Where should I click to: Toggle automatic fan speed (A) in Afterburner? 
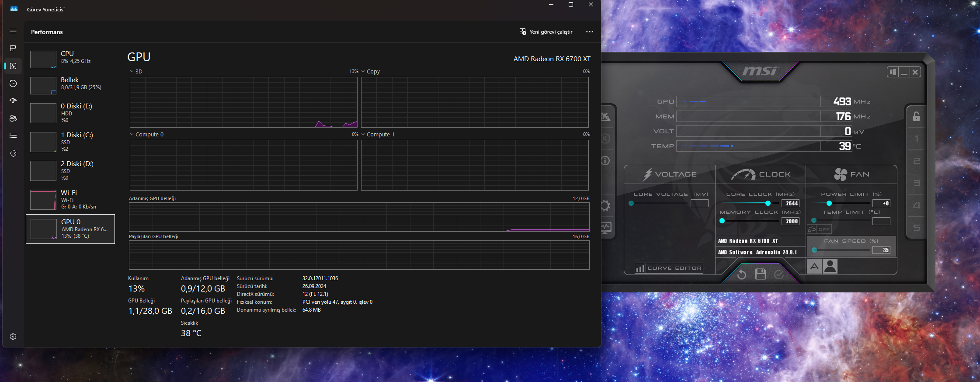pos(814,266)
